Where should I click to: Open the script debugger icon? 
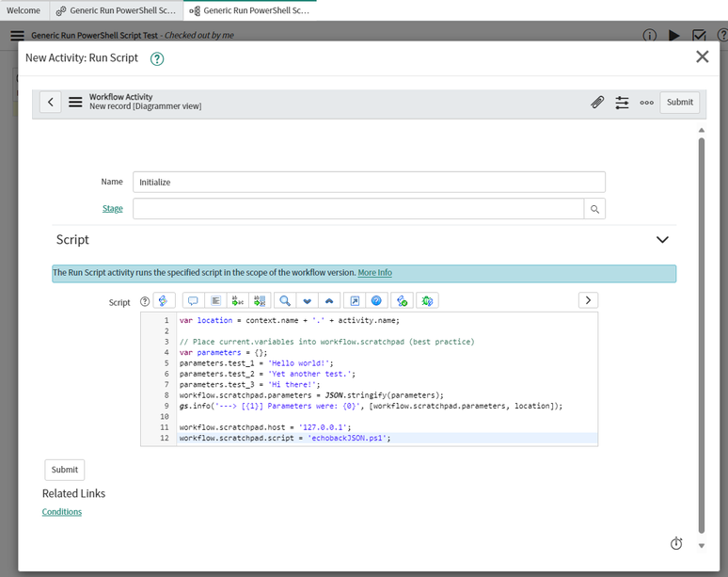pos(427,300)
